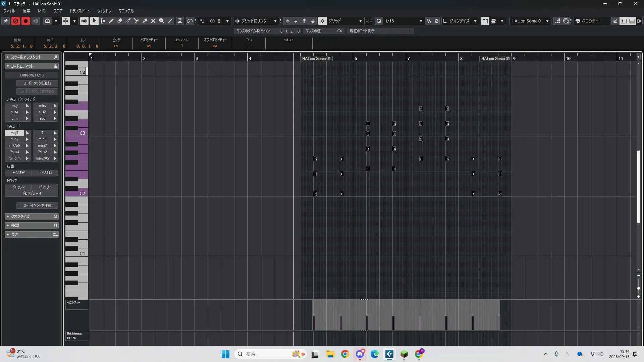Select the Zoom magnifier tool

click(x=162, y=21)
